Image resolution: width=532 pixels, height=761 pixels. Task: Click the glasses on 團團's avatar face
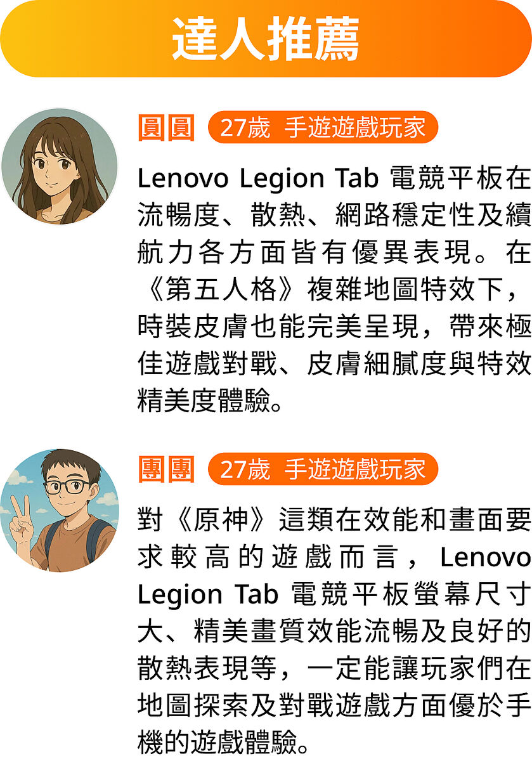[67, 487]
